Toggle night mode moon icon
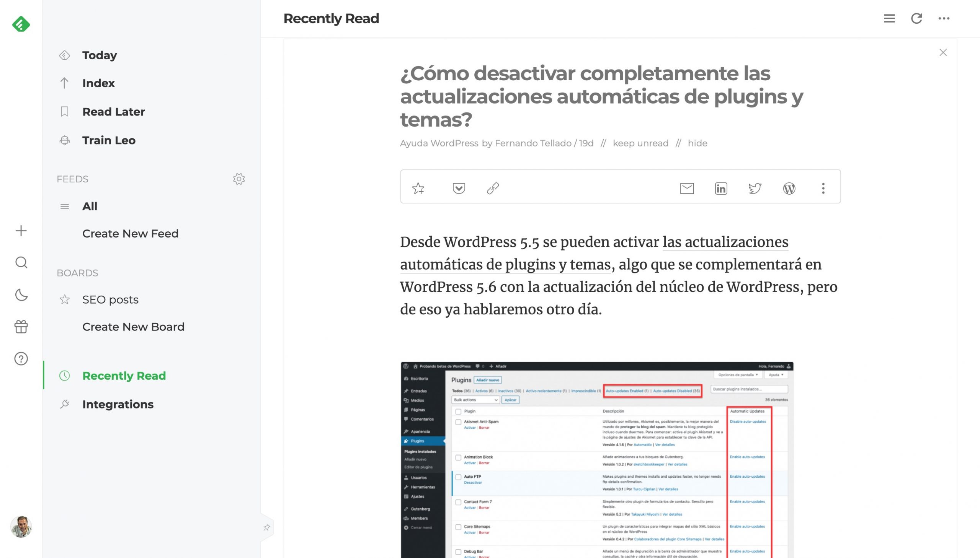 (x=21, y=295)
